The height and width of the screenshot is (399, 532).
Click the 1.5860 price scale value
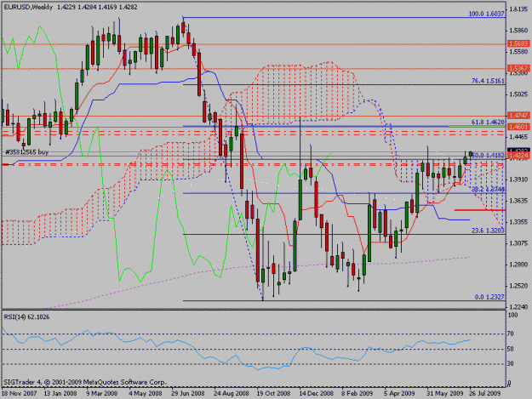point(518,31)
